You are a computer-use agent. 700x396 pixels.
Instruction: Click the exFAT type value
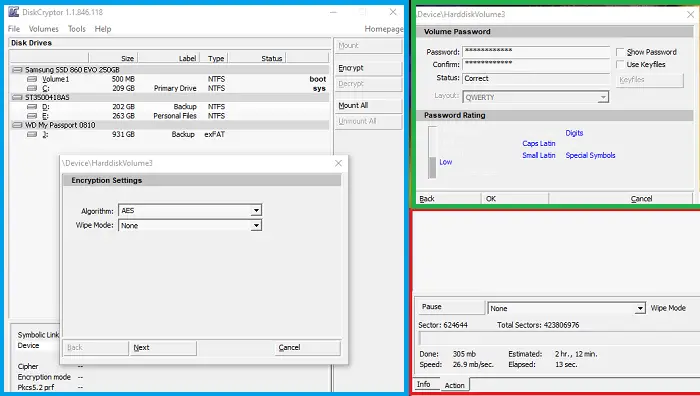pos(214,134)
